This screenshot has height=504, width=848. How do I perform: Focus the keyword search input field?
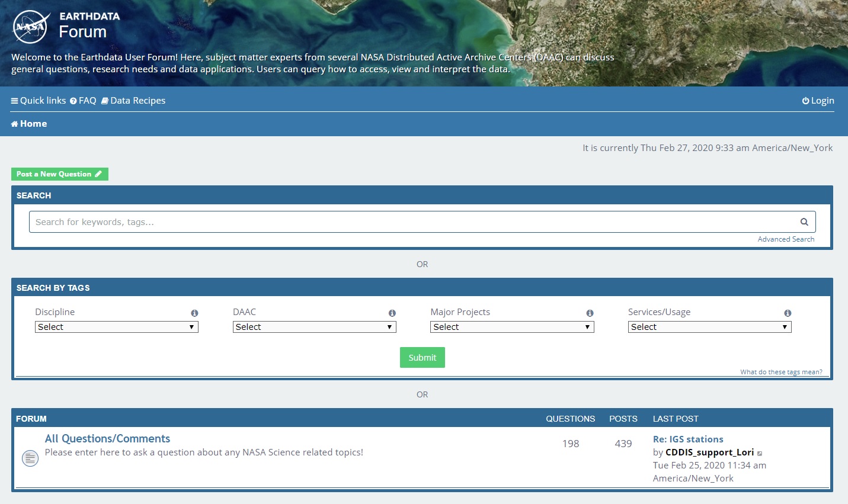(409, 222)
